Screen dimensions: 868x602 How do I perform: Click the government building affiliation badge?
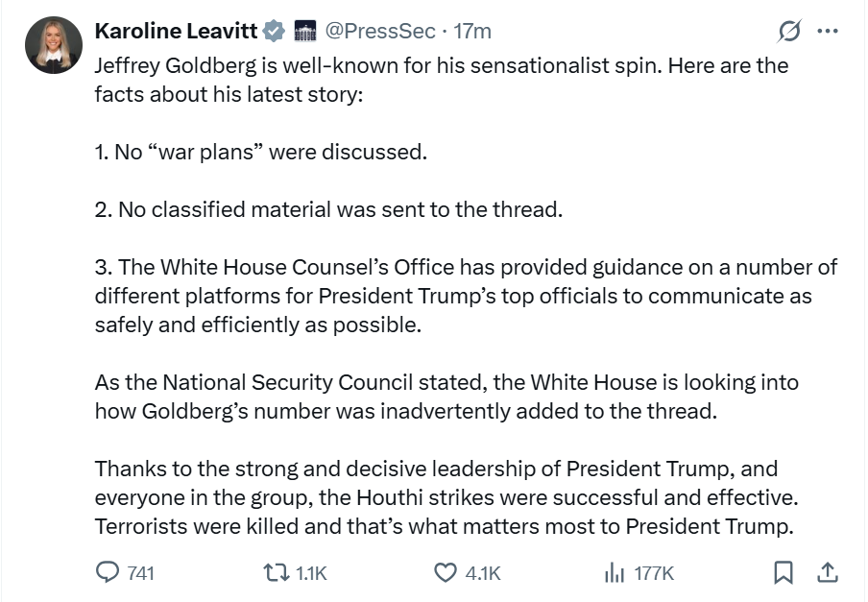click(304, 31)
